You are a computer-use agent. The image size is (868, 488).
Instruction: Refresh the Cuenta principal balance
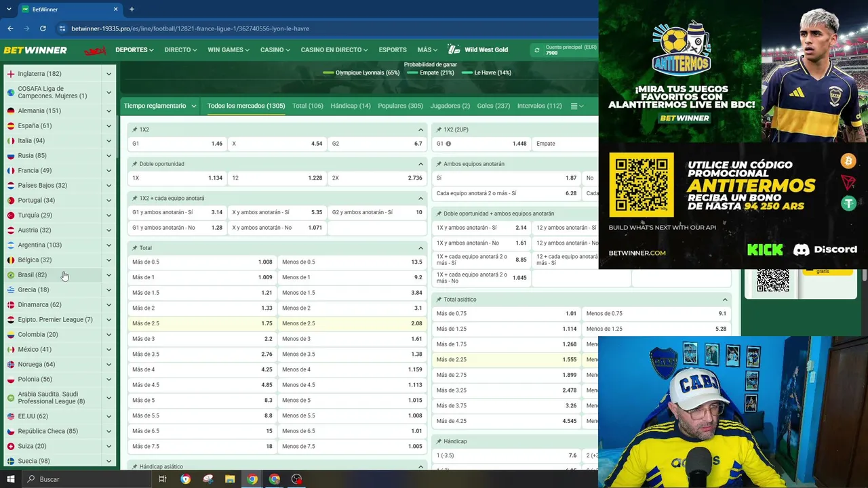(537, 50)
